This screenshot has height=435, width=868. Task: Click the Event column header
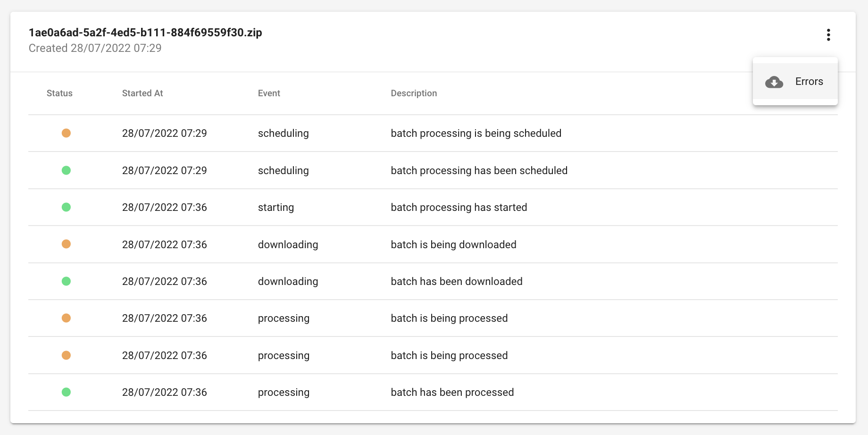[269, 93]
